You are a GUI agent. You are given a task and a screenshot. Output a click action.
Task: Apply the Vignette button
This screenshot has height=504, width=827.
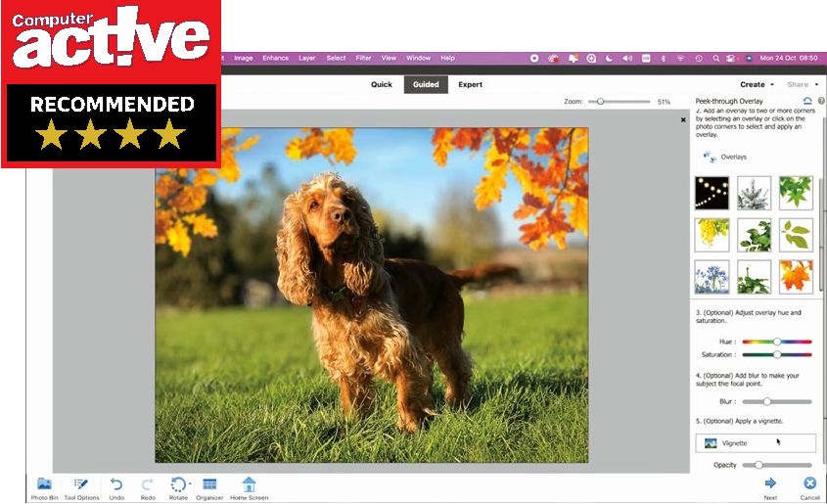756,443
